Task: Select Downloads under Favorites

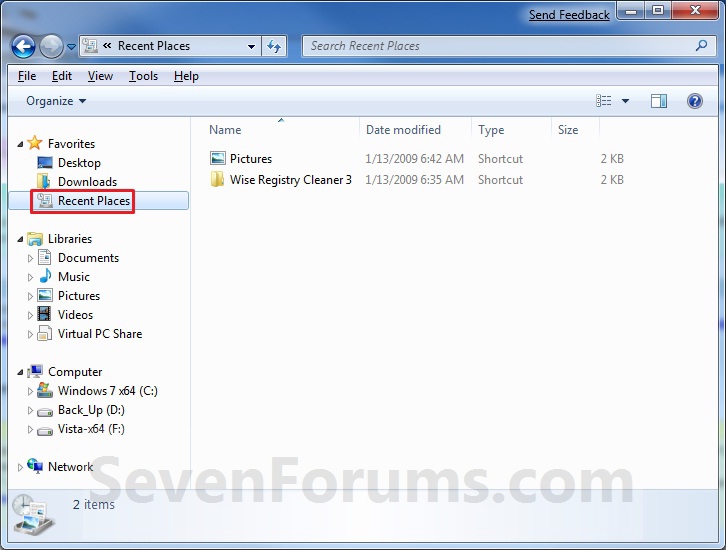Action: [88, 182]
